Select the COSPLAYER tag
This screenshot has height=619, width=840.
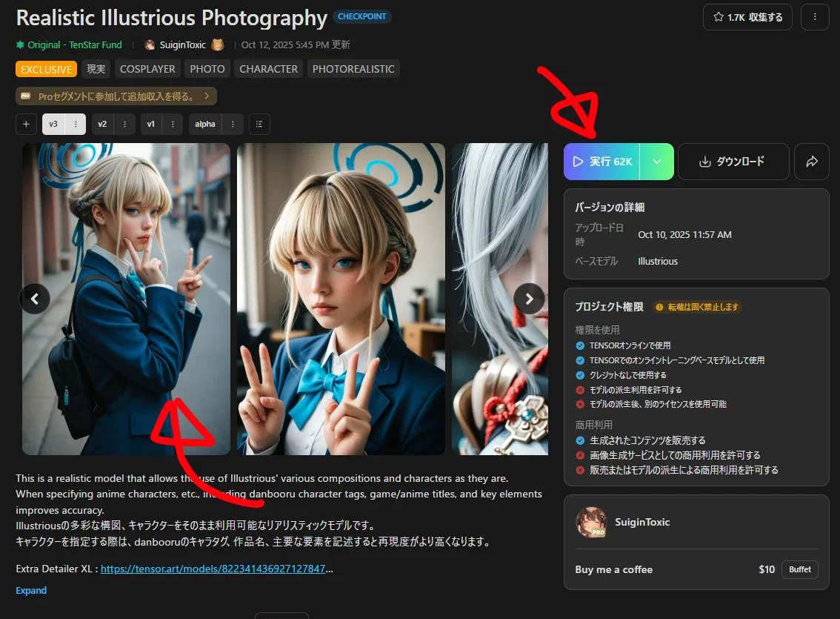[147, 69]
